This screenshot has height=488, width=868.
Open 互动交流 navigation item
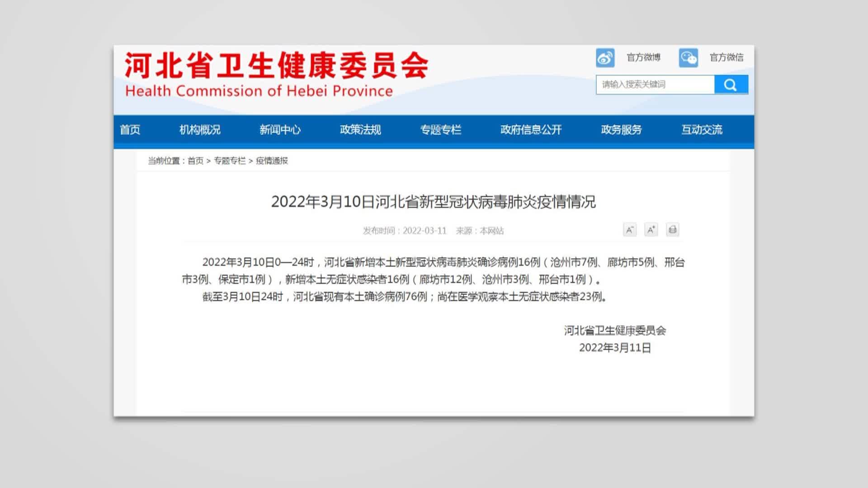(702, 130)
